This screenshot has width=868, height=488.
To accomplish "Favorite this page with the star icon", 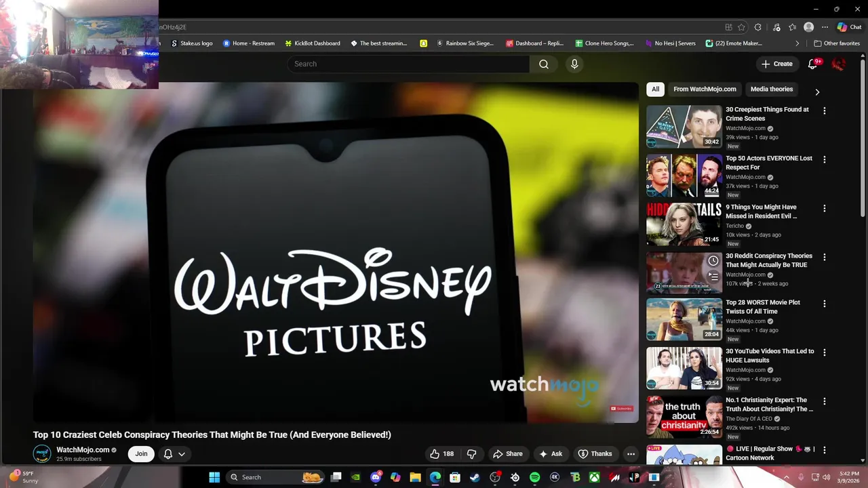I will pos(741,27).
